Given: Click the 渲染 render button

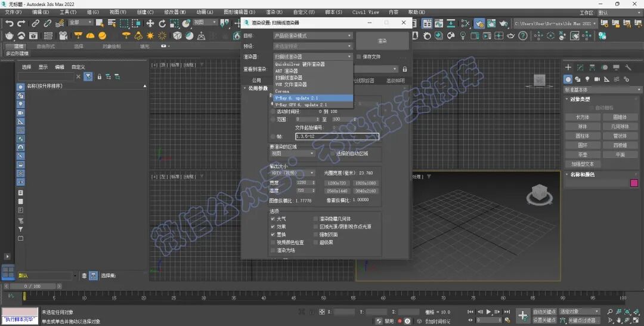Looking at the screenshot, I should 382,41.
